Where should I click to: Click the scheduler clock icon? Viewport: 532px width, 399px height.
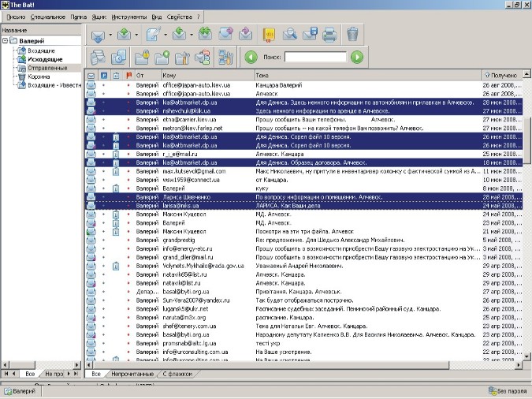tap(118, 57)
